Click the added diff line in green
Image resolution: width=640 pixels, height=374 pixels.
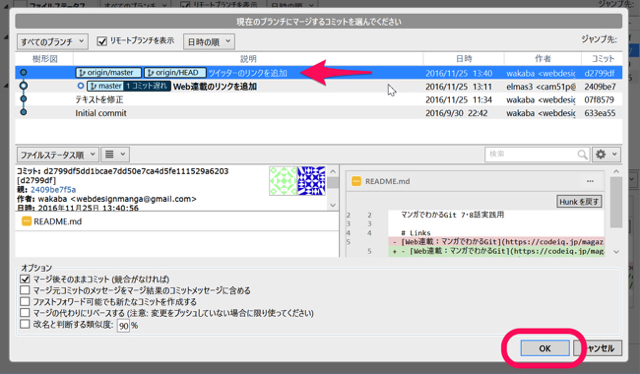click(x=496, y=251)
